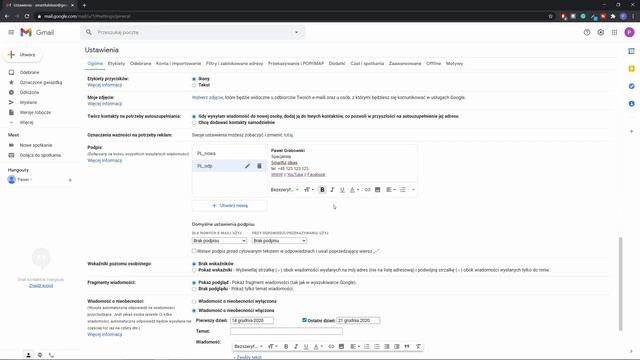Screen dimensions: 640x360
Task: Open text size dropdown in signature toolbar
Action: click(x=309, y=189)
